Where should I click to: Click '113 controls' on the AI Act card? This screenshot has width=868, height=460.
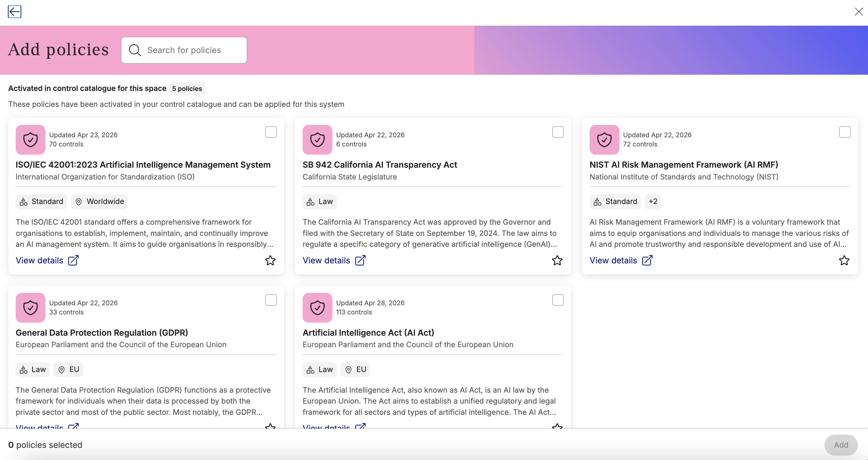pos(354,312)
